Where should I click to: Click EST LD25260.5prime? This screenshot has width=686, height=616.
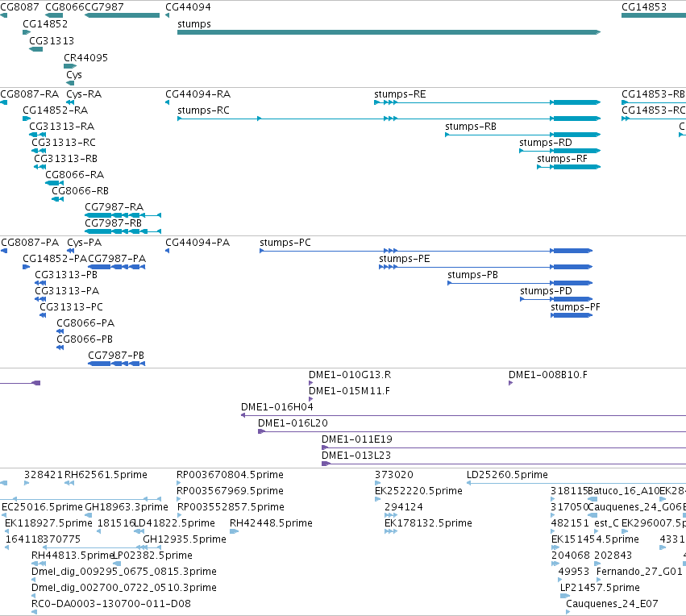point(576,483)
